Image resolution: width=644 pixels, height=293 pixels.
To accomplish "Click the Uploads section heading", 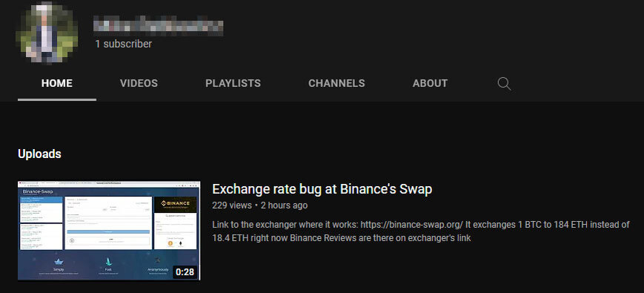I will pyautogui.click(x=39, y=154).
